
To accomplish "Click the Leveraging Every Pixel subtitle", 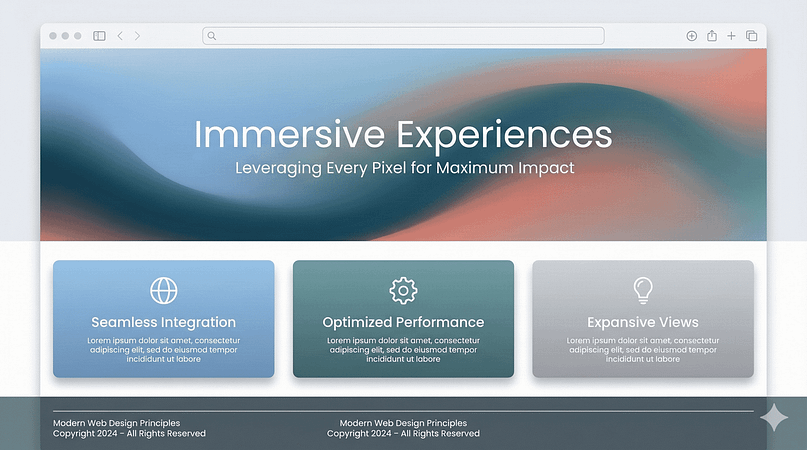I will [404, 168].
